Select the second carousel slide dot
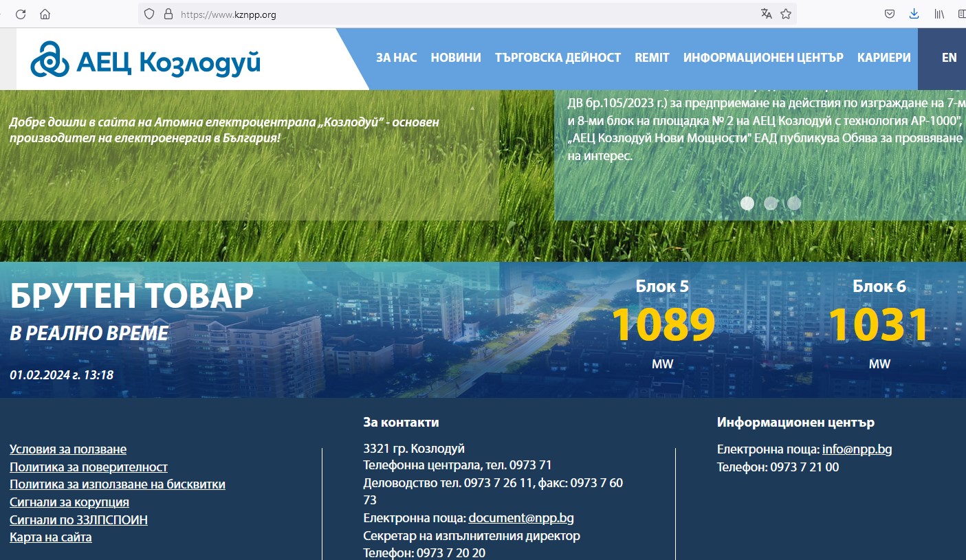 click(x=771, y=203)
